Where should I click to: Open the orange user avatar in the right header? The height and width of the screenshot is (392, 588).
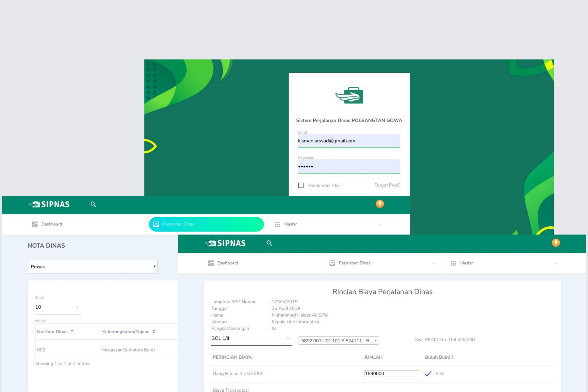556,243
